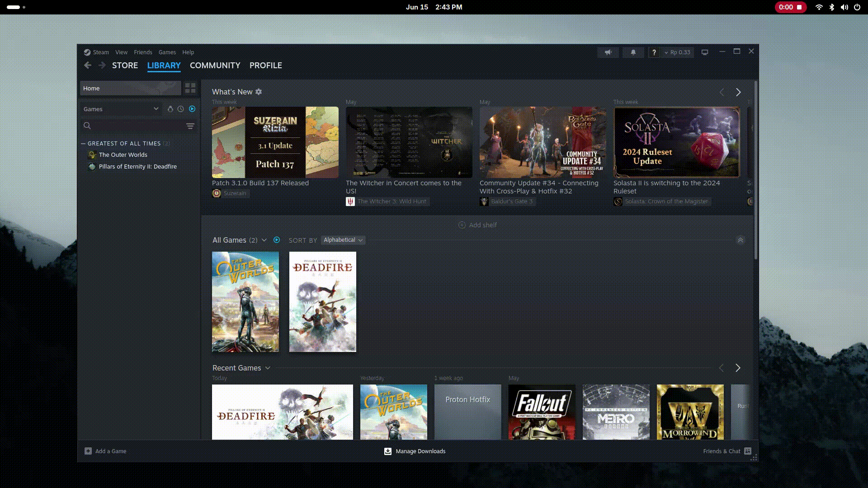Click Add shelf
The image size is (868, 488).
click(477, 225)
